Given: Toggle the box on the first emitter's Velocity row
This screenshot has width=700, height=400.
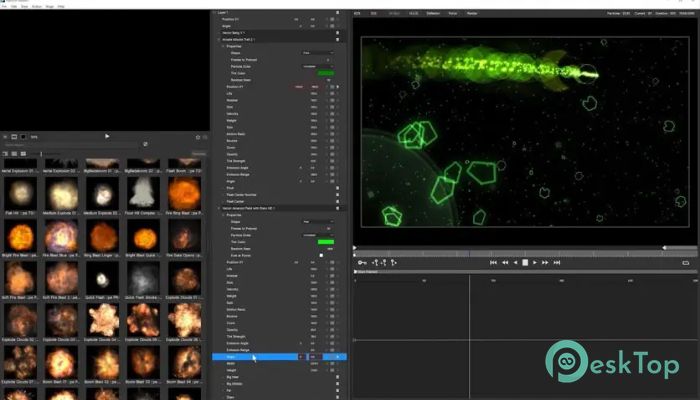Looking at the screenshot, I should click(332, 114).
